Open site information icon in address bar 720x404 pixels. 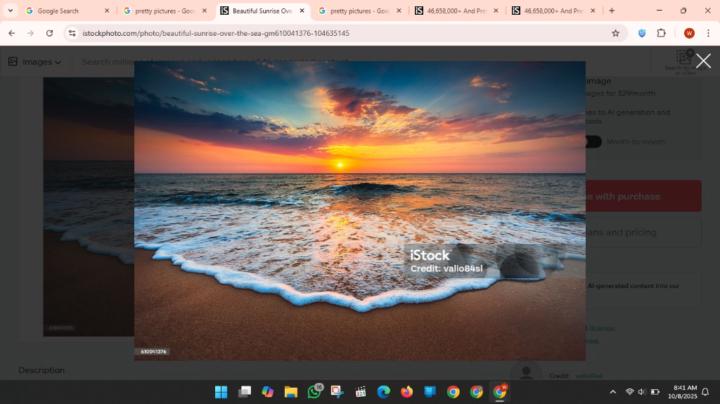72,33
